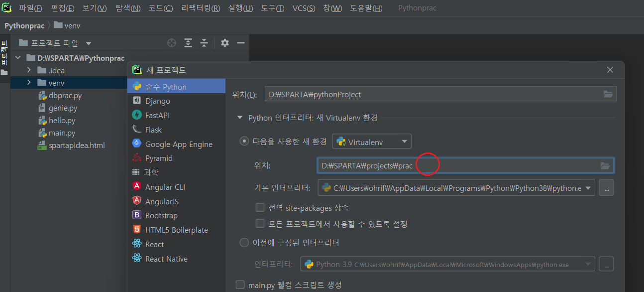Click the ... button beside 기본 인터프리터

606,188
